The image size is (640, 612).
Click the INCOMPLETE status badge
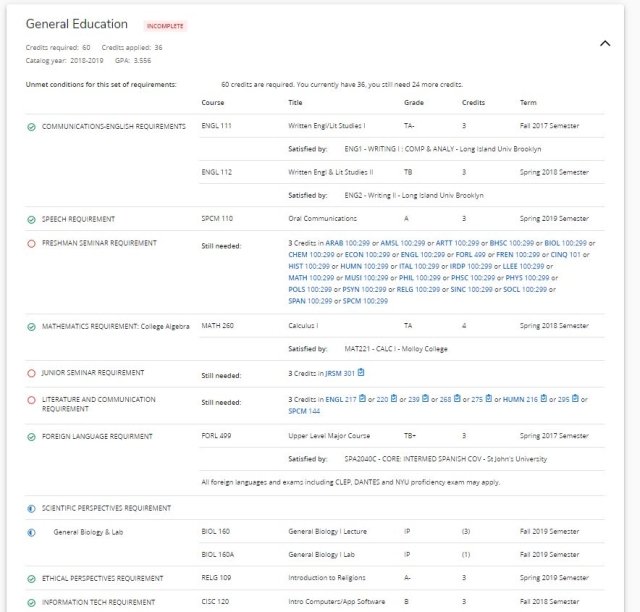click(x=165, y=25)
